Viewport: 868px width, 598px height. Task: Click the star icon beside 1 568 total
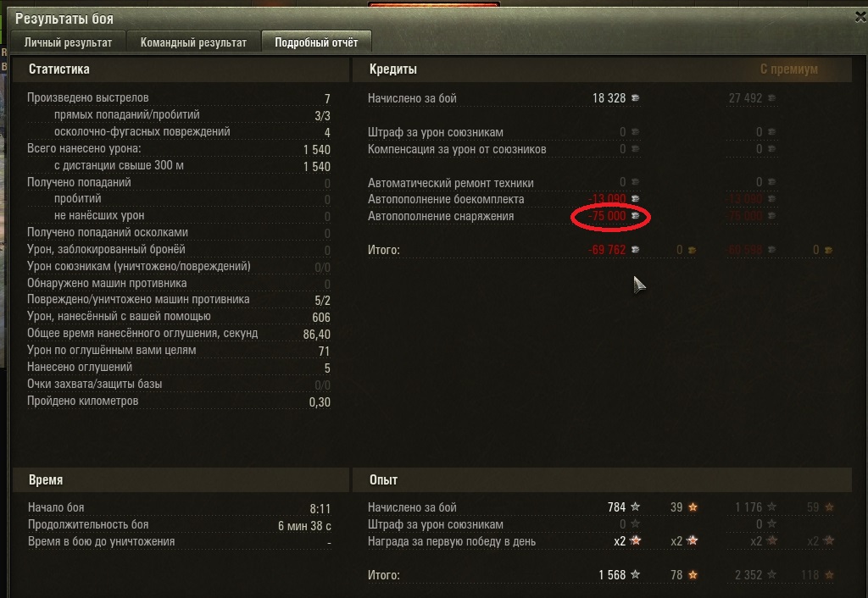636,575
